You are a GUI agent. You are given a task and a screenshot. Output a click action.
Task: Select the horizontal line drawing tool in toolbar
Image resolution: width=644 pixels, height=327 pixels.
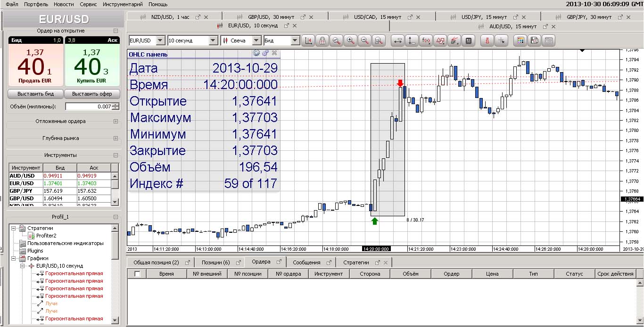(397, 41)
